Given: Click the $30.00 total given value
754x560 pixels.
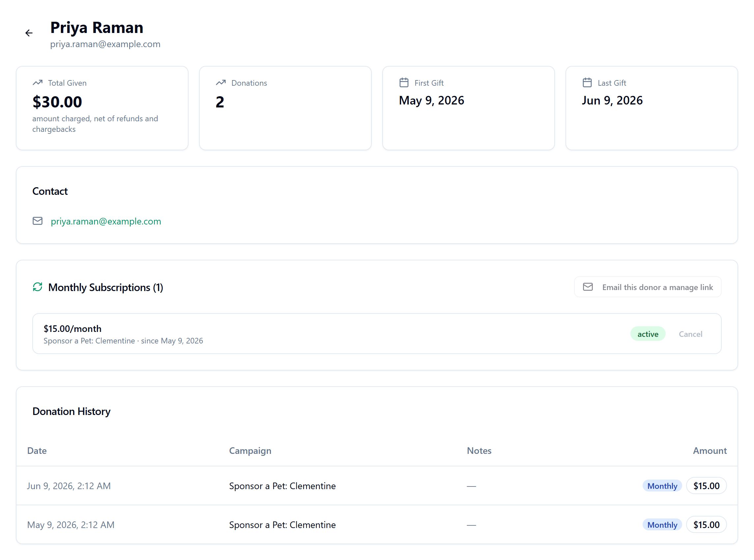Looking at the screenshot, I should [57, 102].
